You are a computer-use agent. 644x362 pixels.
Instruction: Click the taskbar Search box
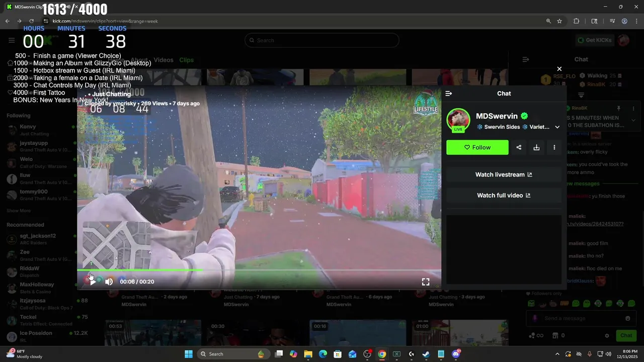pyautogui.click(x=233, y=354)
